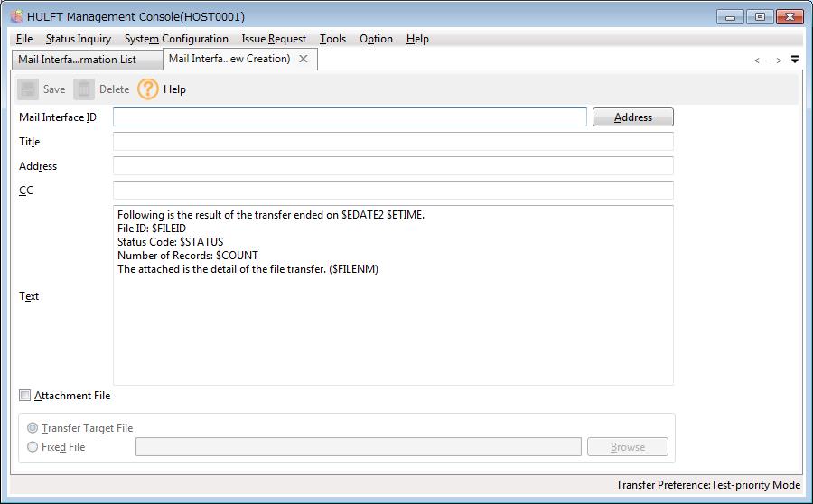The width and height of the screenshot is (813, 504).
Task: Maximize the HULFT Management Console window
Action: click(x=760, y=17)
